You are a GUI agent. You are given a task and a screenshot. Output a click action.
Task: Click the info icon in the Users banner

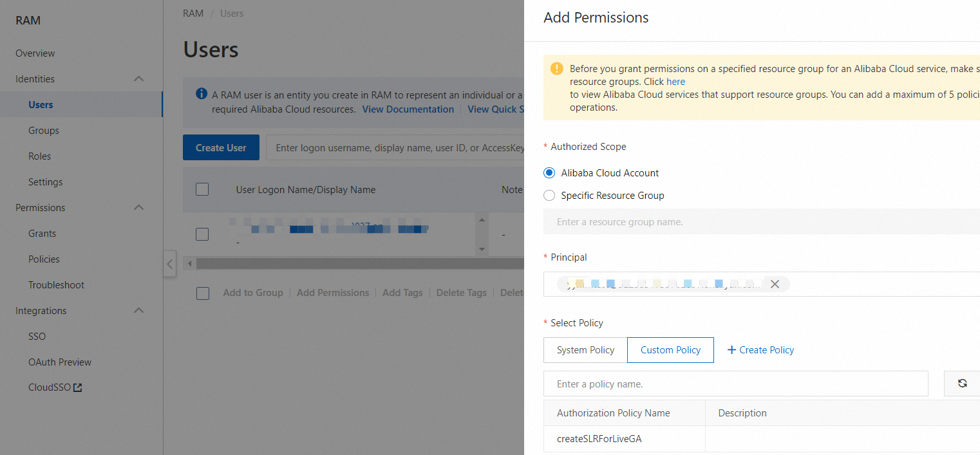tap(202, 94)
